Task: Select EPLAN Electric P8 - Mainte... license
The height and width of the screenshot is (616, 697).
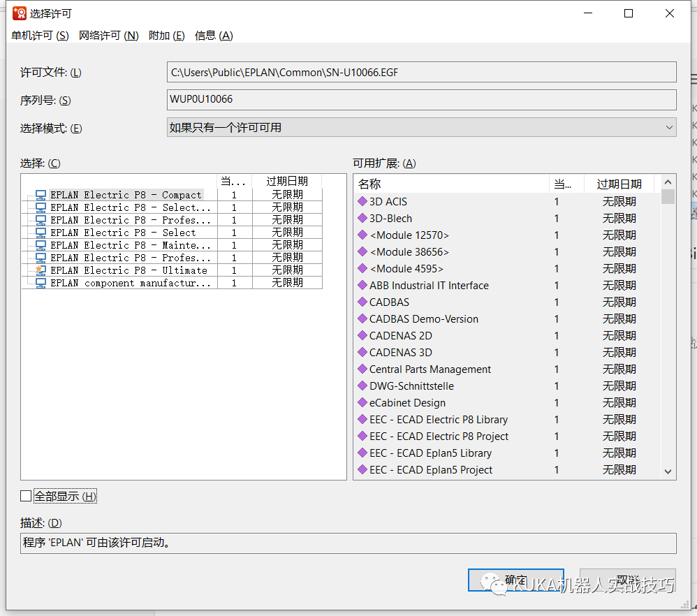Action: pyautogui.click(x=130, y=245)
